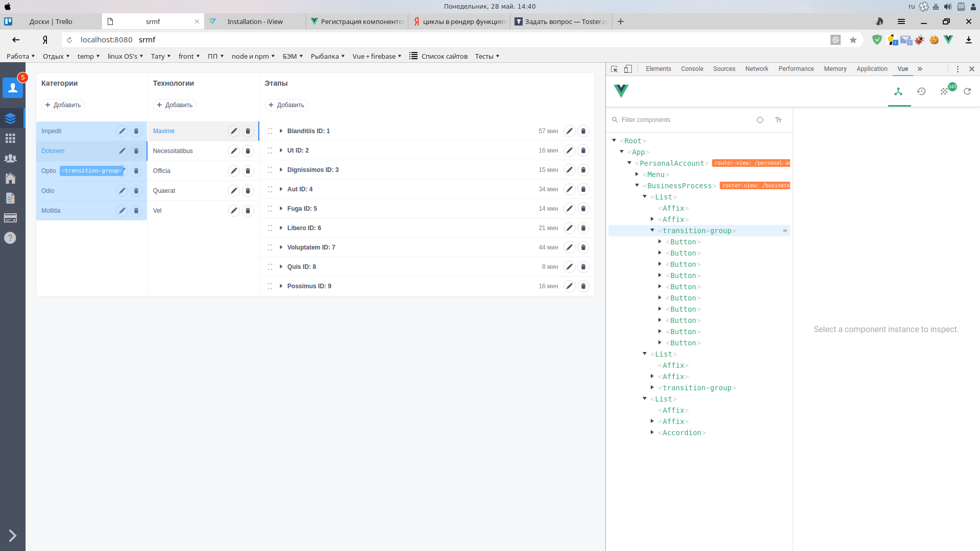
Task: Edit the Officia technology
Action: tap(234, 171)
